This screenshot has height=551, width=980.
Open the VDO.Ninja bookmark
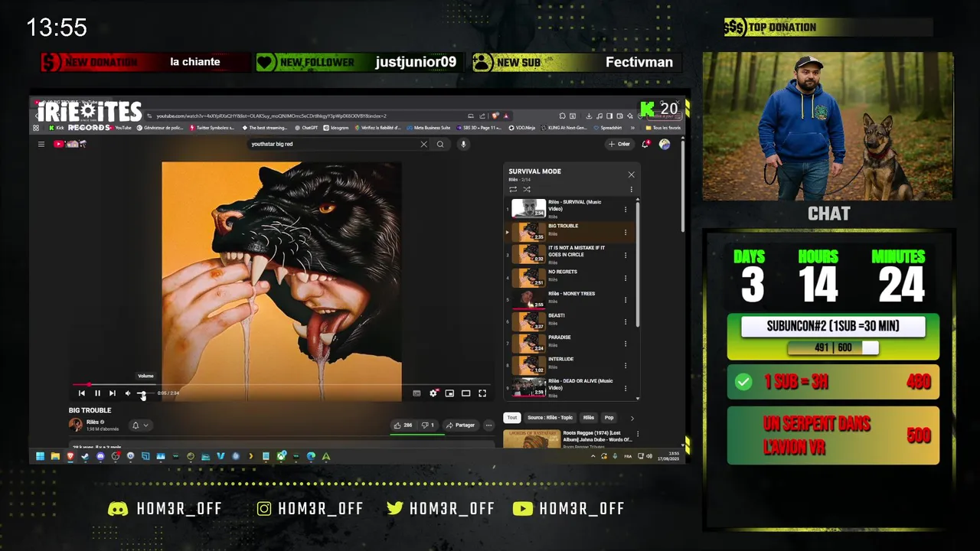click(522, 128)
